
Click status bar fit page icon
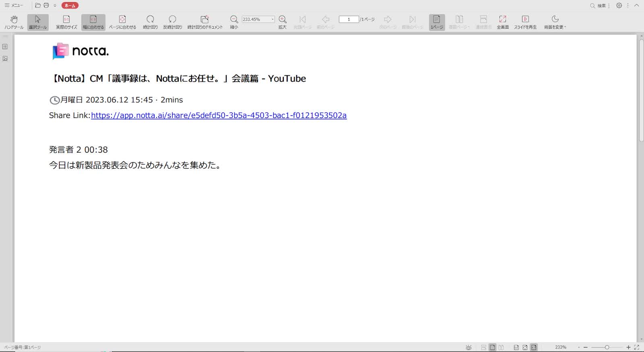coord(525,347)
